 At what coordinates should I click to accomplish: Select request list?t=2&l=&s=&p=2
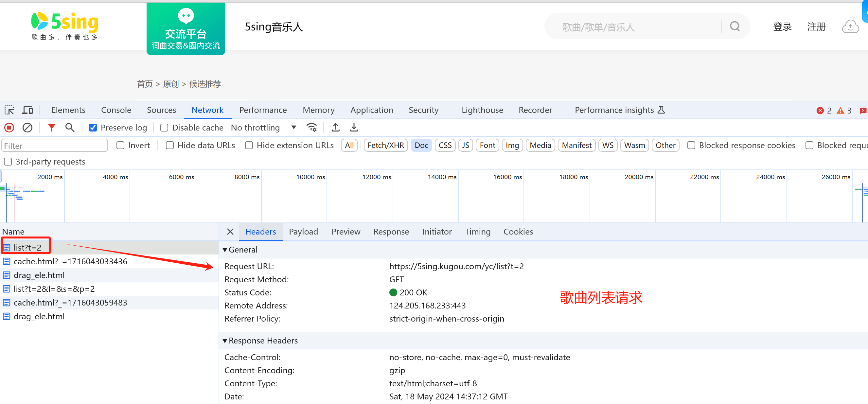(x=110, y=289)
